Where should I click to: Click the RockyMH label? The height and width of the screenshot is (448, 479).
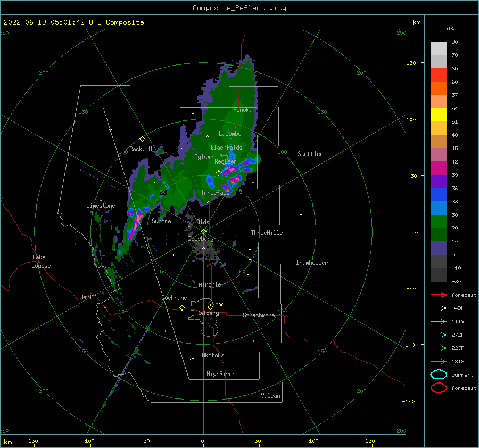click(141, 149)
